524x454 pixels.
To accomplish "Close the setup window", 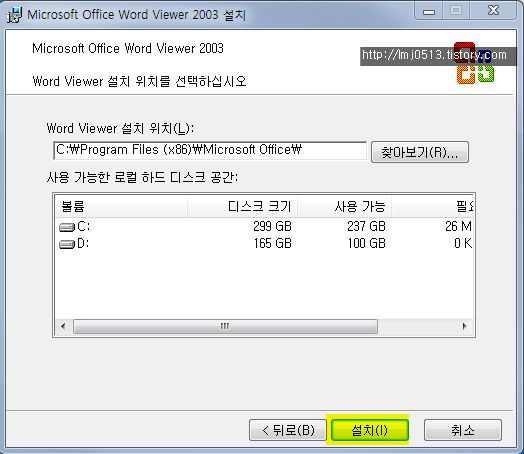I will [493, 10].
